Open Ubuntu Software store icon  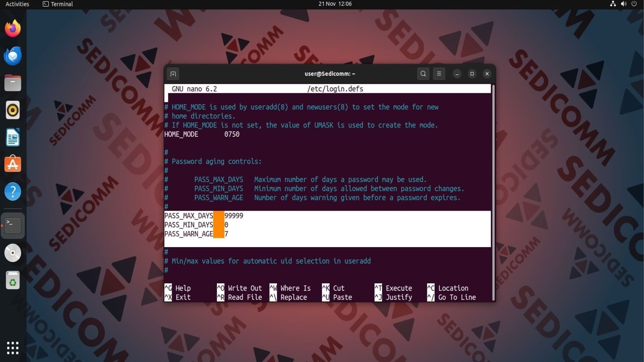pos(13,164)
